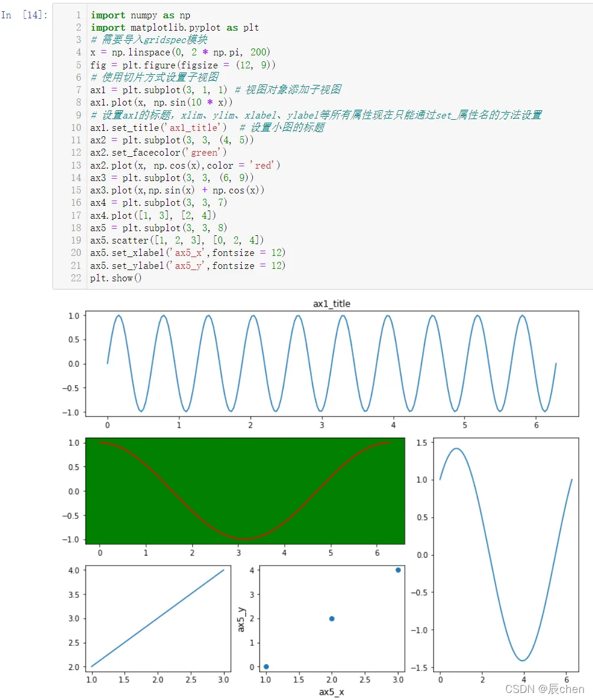This screenshot has width=593, height=700.
Task: Click the plt.show() line
Action: pyautogui.click(x=116, y=278)
